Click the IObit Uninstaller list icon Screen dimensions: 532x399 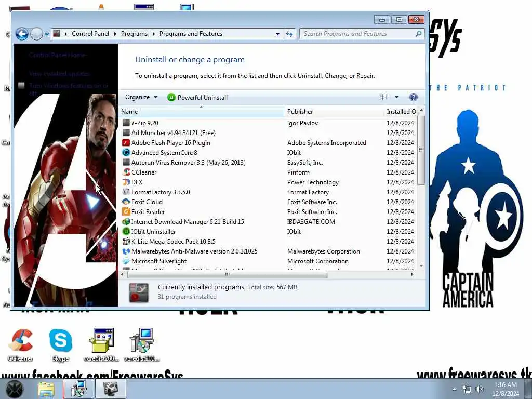pos(126,231)
